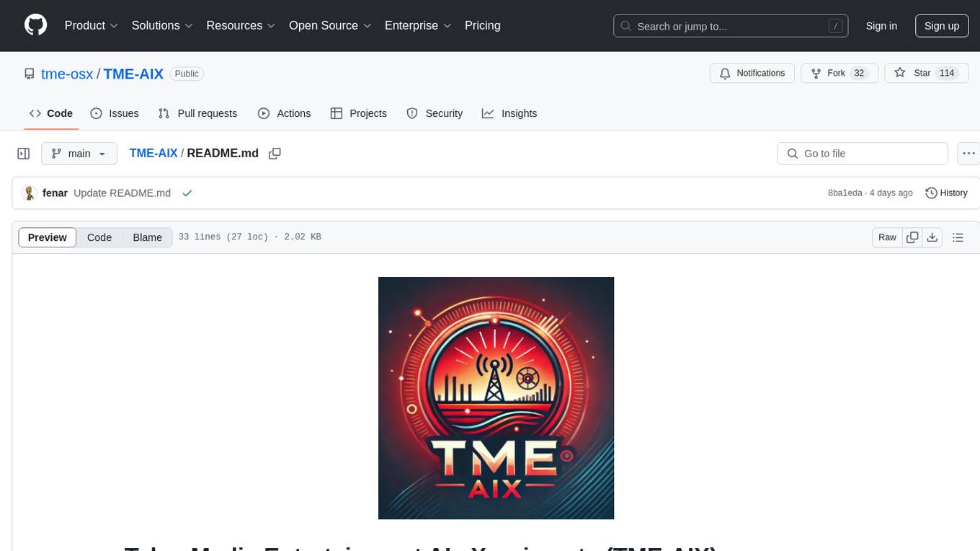Copy the file path icon
This screenshot has height=551, width=980.
pos(275,153)
